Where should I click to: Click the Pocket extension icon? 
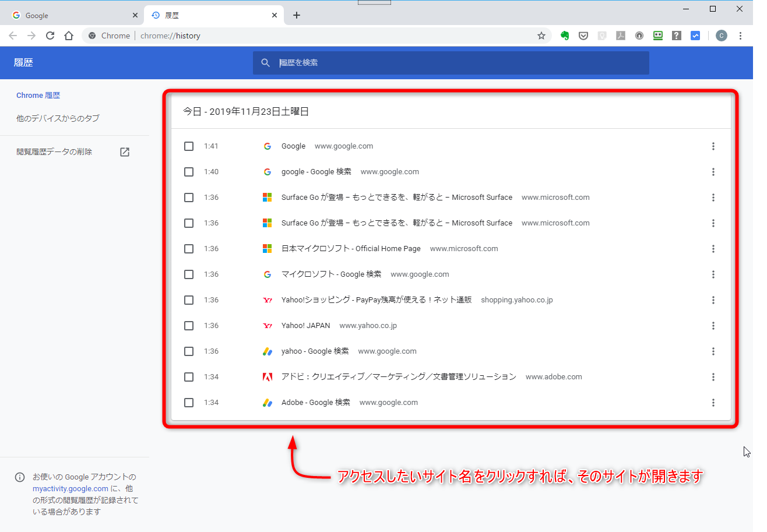pos(583,36)
